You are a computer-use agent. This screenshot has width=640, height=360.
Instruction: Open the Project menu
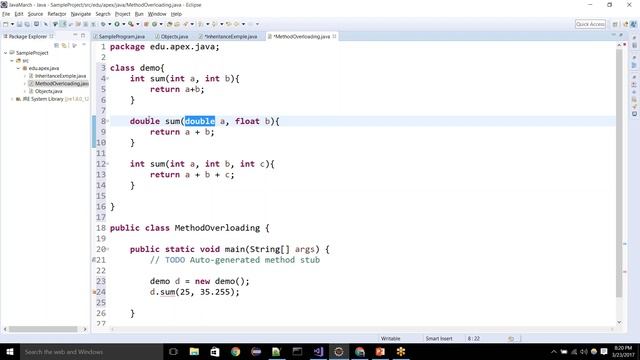pos(122,14)
